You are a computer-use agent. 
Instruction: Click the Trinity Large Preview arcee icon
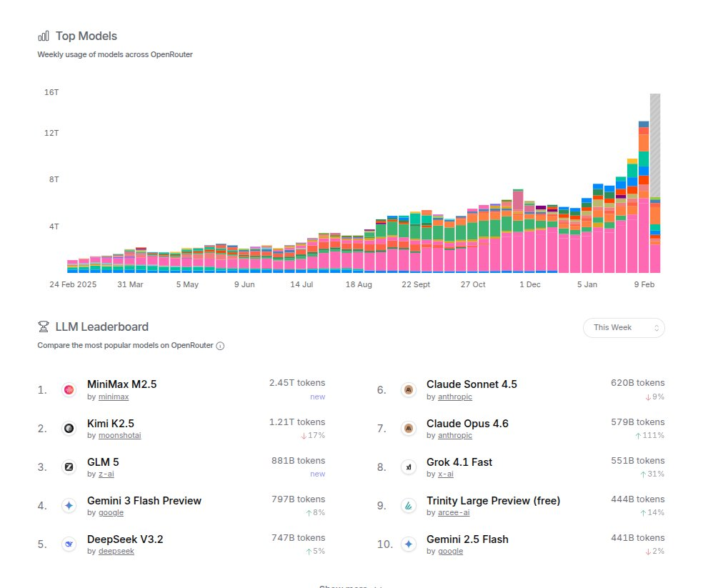pyautogui.click(x=408, y=505)
